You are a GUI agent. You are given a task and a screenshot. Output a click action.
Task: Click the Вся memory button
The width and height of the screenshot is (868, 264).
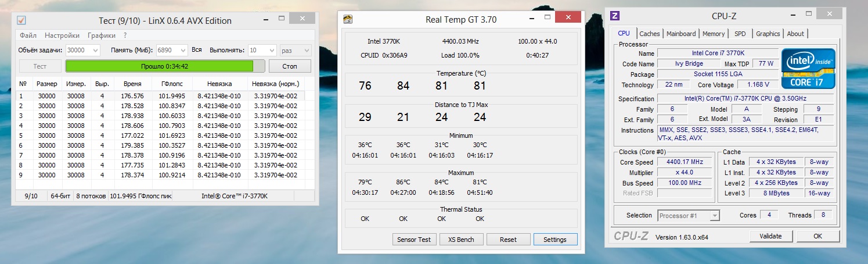[x=196, y=50]
